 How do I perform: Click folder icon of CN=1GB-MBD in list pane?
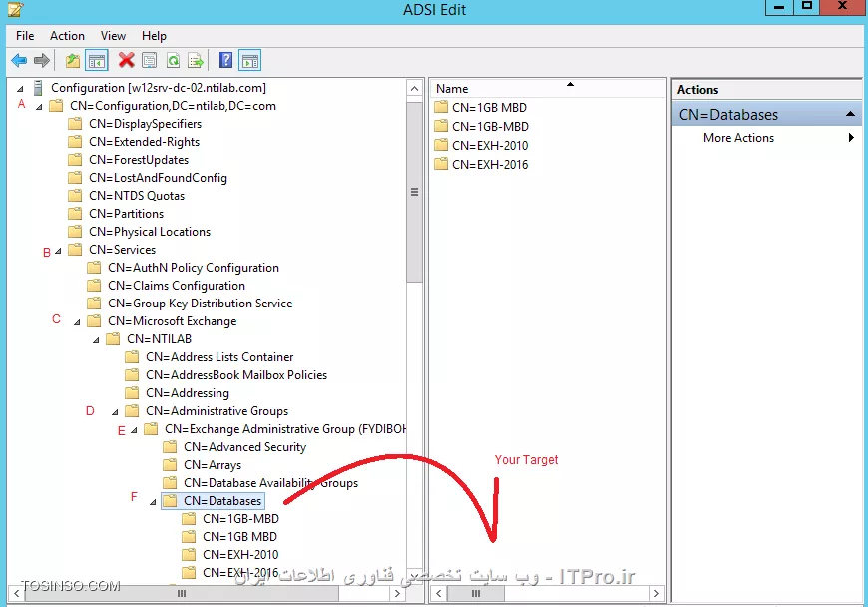[441, 126]
